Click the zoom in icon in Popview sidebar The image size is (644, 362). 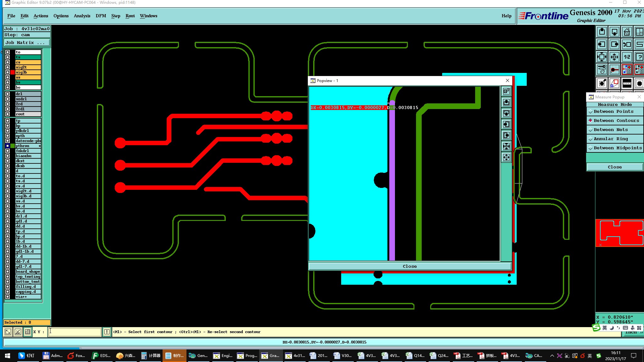[x=506, y=146]
